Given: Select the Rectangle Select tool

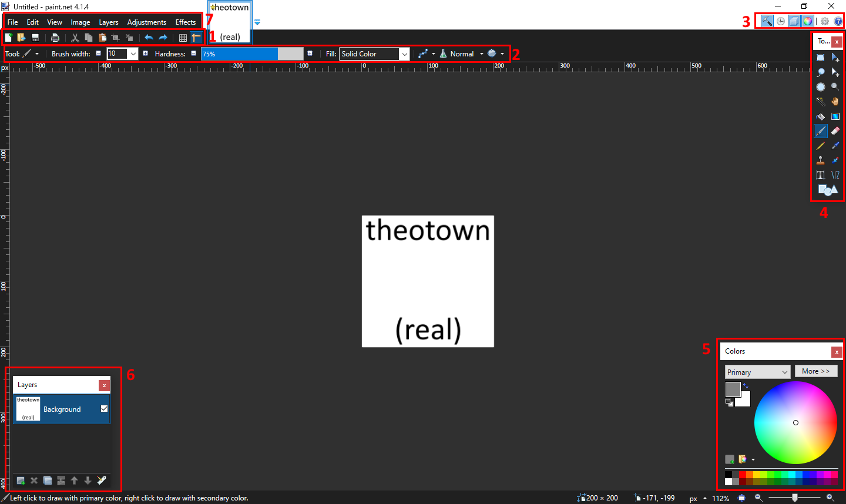Looking at the screenshot, I should point(821,58).
